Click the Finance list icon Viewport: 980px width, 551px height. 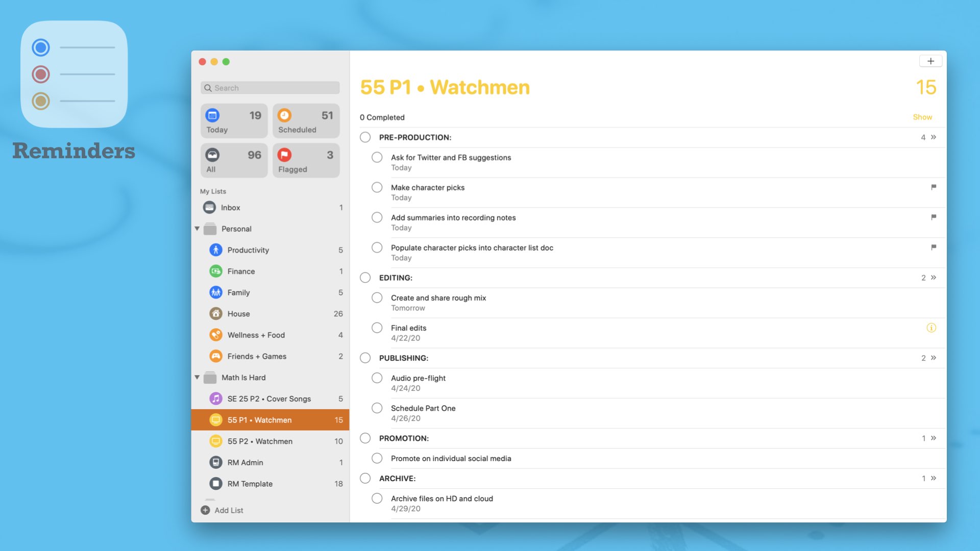(x=216, y=271)
